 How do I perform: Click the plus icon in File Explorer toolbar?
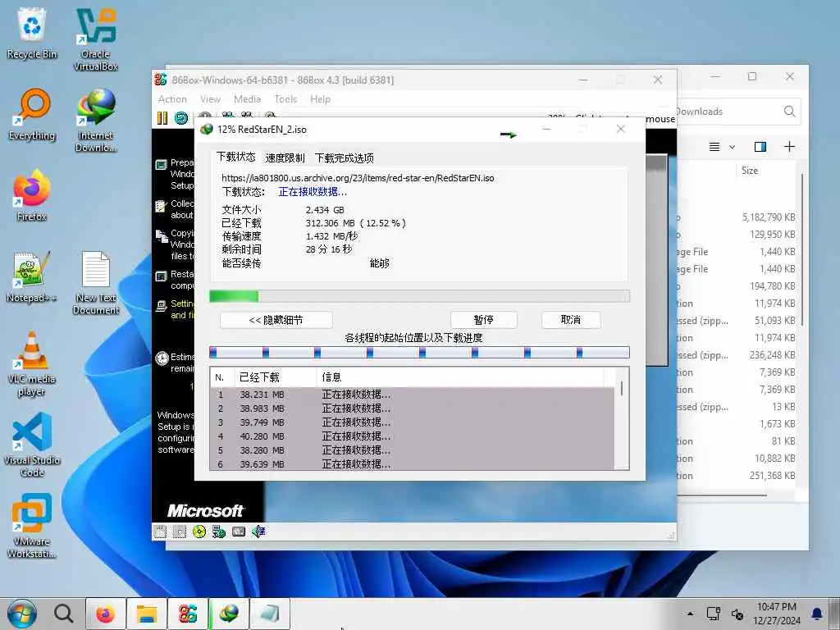[790, 147]
